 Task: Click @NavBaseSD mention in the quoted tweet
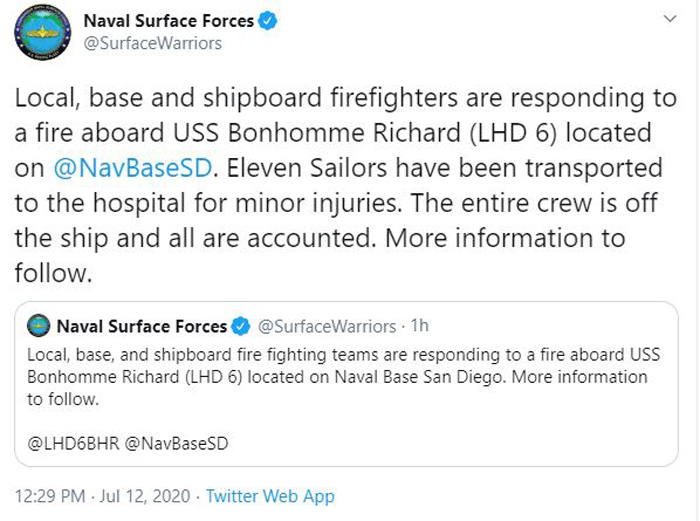[x=176, y=443]
